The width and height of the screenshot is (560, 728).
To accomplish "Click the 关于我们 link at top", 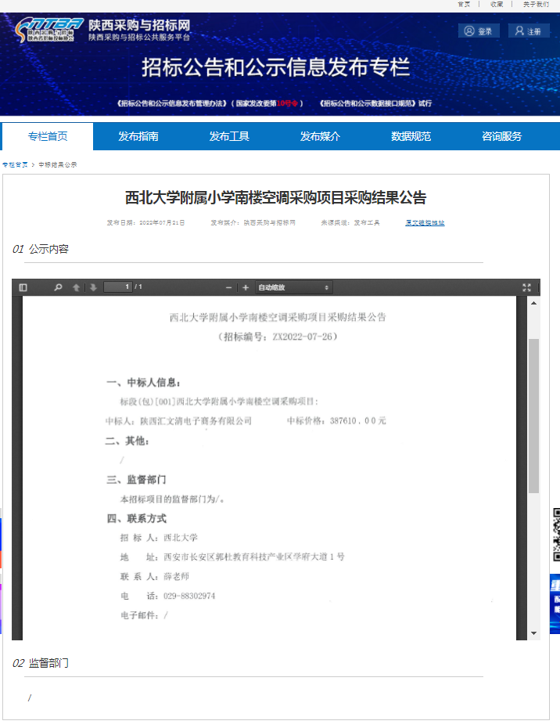I will coord(536,4).
